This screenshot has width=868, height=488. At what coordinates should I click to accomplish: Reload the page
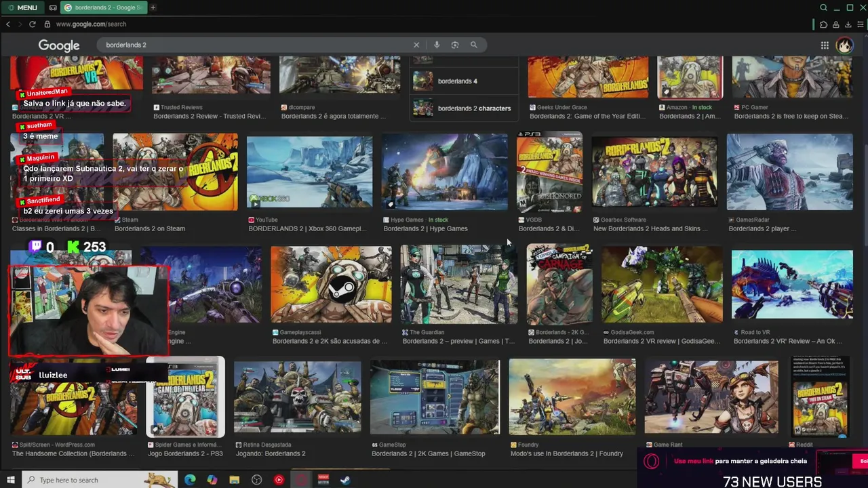pyautogui.click(x=32, y=24)
